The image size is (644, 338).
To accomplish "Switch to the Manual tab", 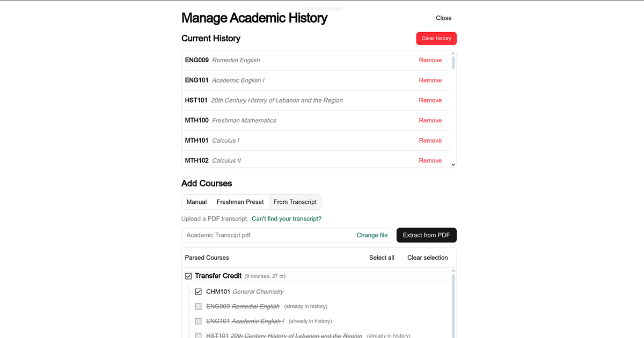I will (x=196, y=202).
